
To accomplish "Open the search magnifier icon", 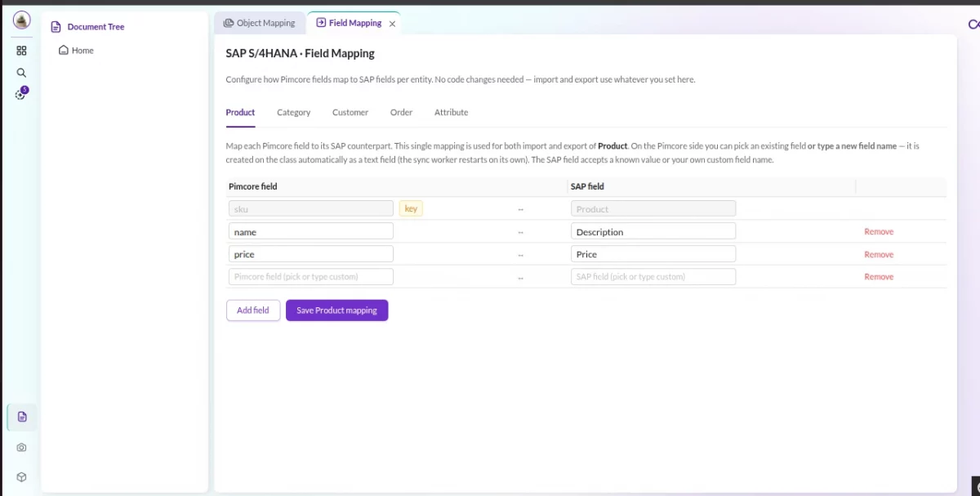I will (21, 73).
